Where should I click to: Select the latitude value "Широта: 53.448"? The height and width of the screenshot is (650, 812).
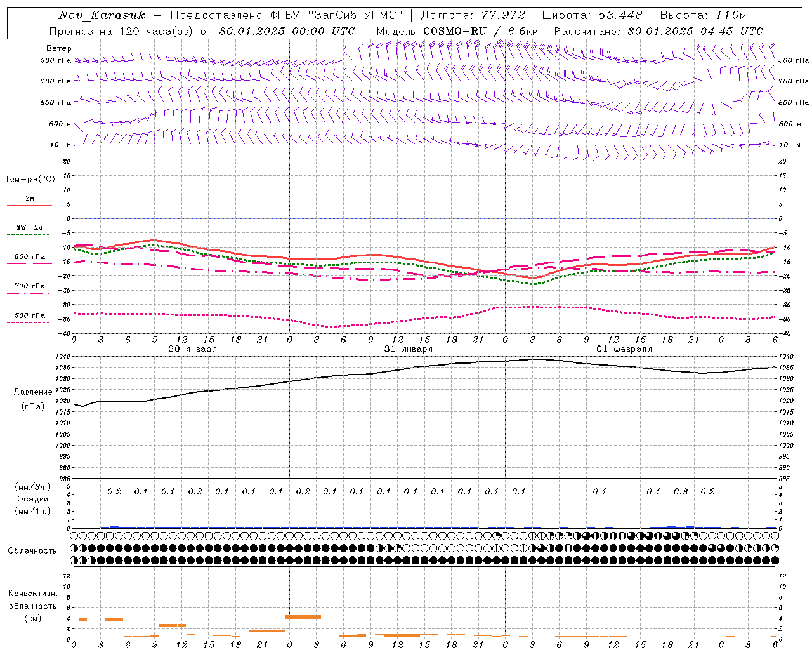click(592, 15)
